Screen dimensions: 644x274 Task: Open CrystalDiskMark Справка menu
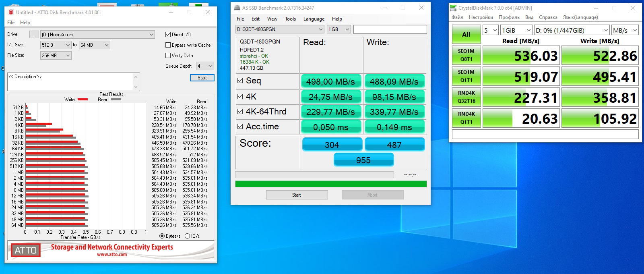tap(548, 17)
